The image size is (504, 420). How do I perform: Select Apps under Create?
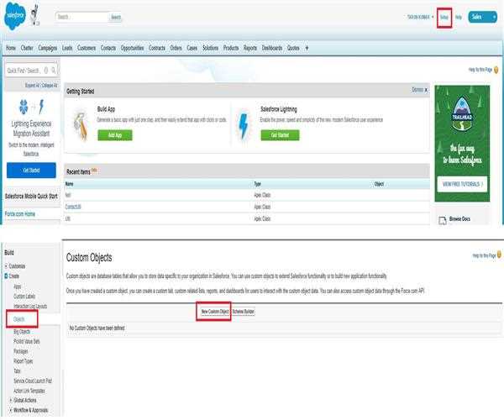[18, 286]
